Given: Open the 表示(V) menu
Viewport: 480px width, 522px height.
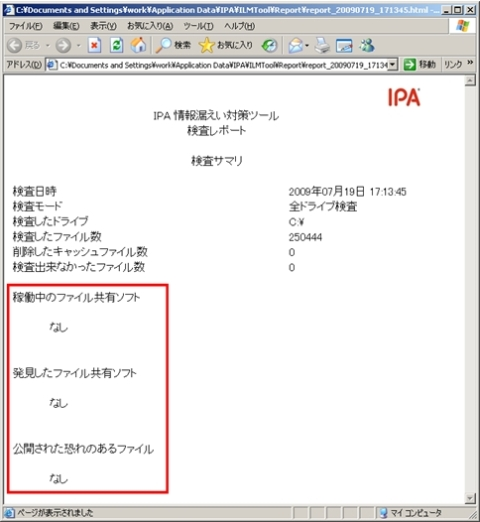Looking at the screenshot, I should (103, 26).
